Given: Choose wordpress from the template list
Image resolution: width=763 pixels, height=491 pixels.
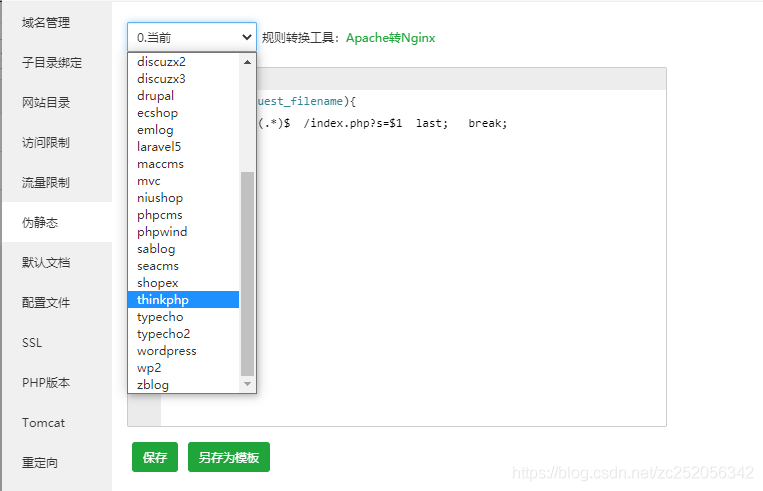Looking at the screenshot, I should (x=183, y=351).
